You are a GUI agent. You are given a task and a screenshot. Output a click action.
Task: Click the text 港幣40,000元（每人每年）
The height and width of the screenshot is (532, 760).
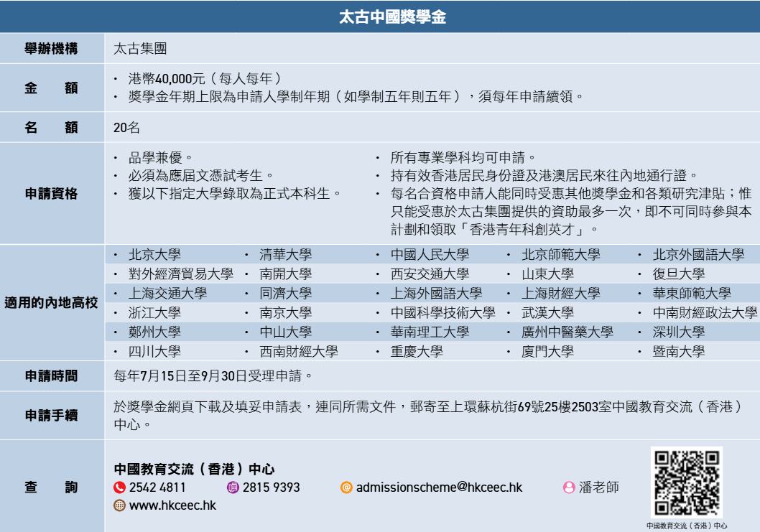pyautogui.click(x=205, y=78)
